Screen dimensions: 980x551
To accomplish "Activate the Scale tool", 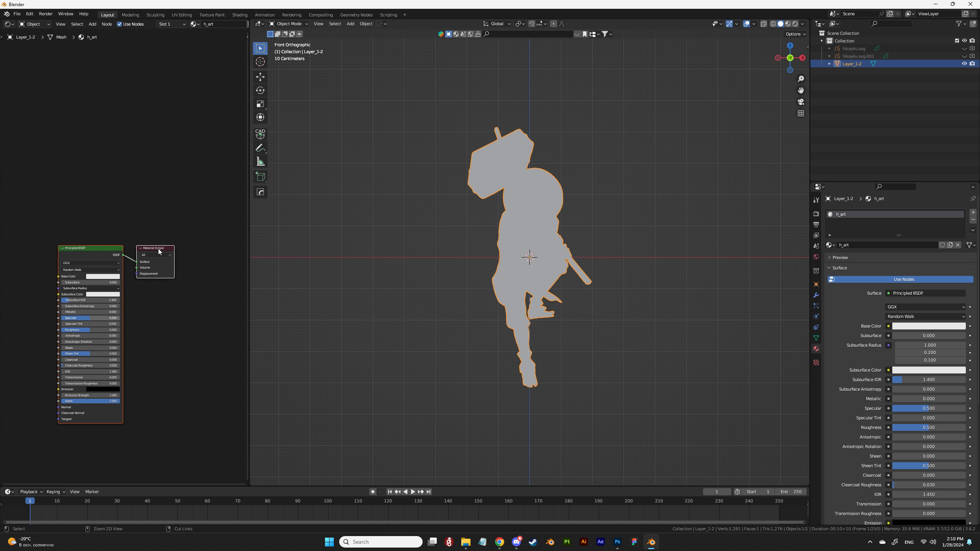I will (260, 104).
